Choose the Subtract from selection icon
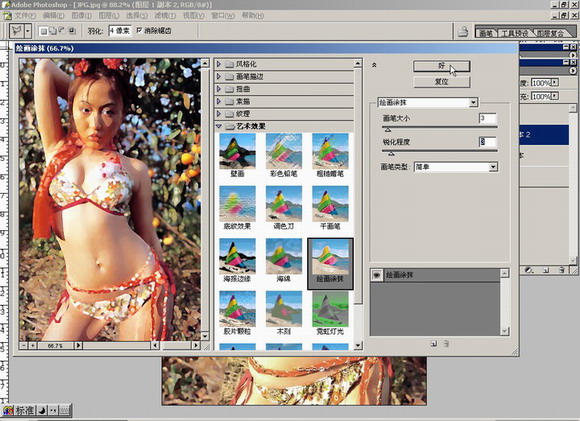Image resolution: width=580 pixels, height=421 pixels. (x=62, y=31)
